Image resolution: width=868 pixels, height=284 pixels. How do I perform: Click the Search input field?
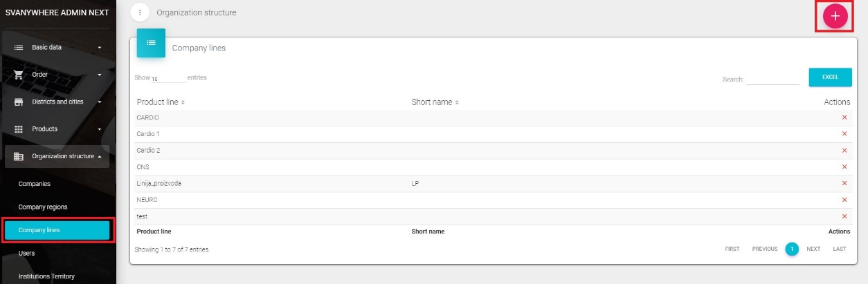[772, 79]
